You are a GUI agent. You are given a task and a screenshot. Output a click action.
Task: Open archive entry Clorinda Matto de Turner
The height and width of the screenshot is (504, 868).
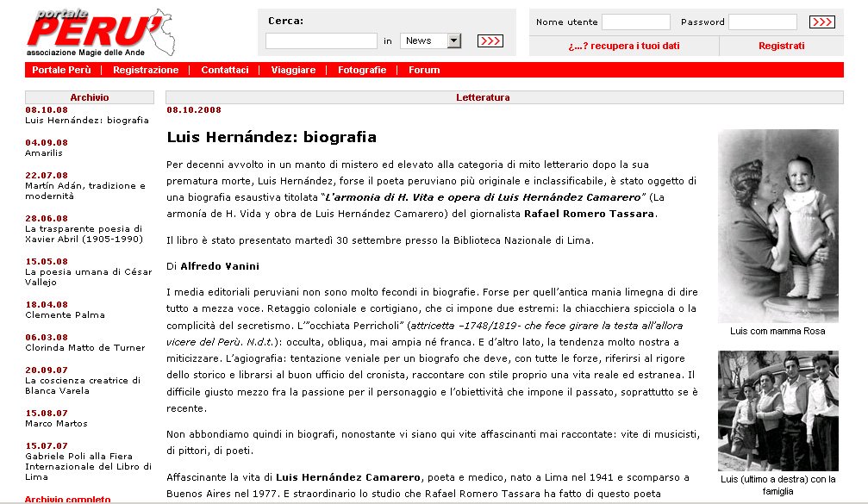point(85,347)
